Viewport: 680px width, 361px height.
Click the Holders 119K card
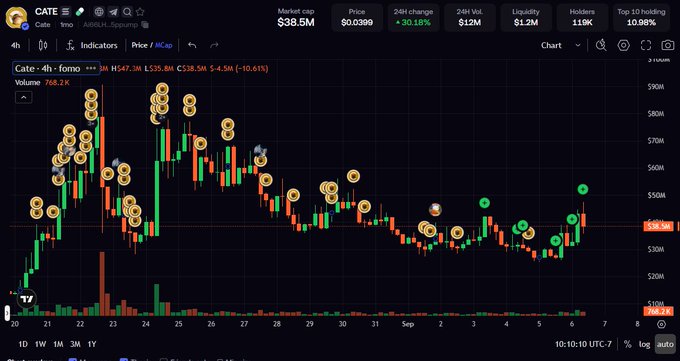tap(582, 18)
